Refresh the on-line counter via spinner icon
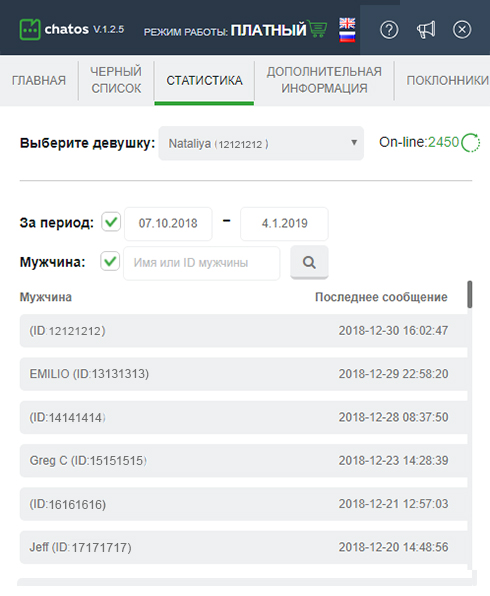This screenshot has width=490, height=596. [x=471, y=143]
